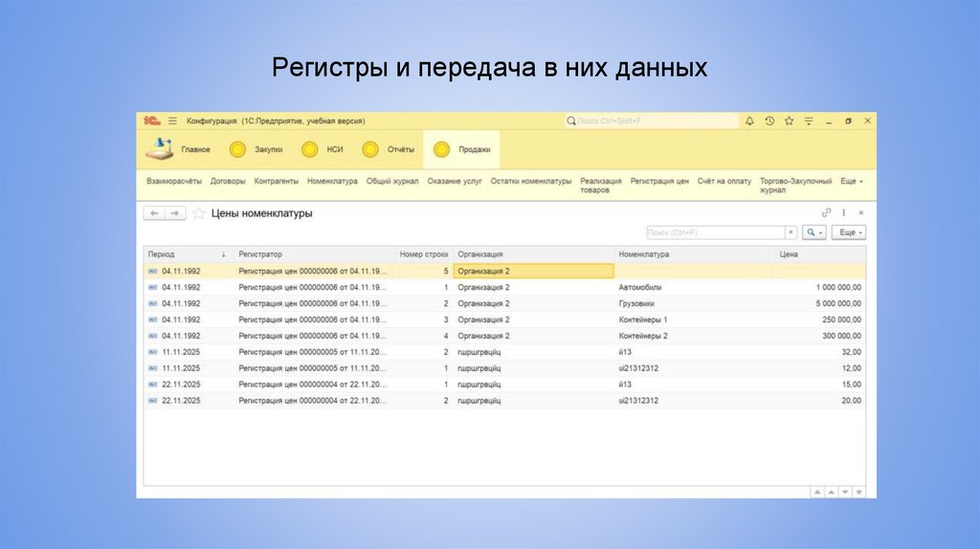The height and width of the screenshot is (549, 980).
Task: Select price 32,00
Action: (x=851, y=352)
